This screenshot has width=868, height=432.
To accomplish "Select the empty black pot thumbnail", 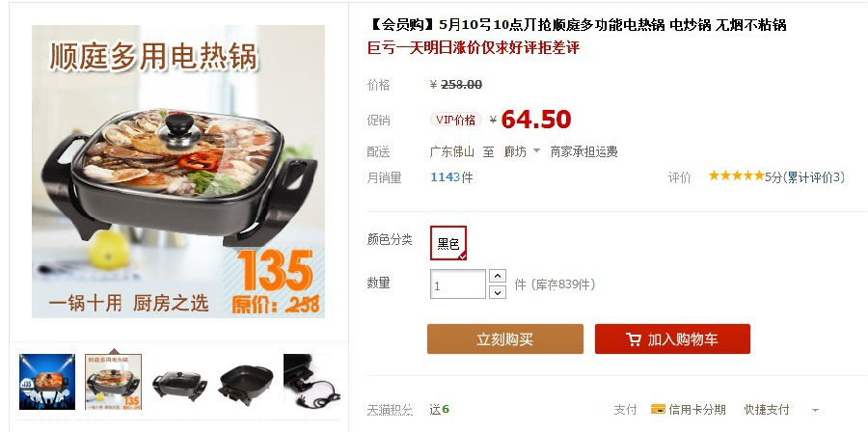I will [245, 382].
